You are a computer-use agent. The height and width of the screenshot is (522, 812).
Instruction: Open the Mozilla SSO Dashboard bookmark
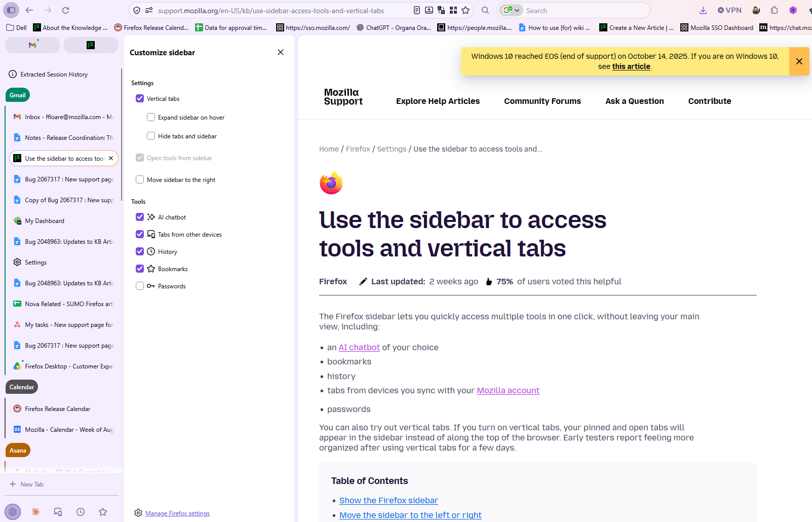717,27
